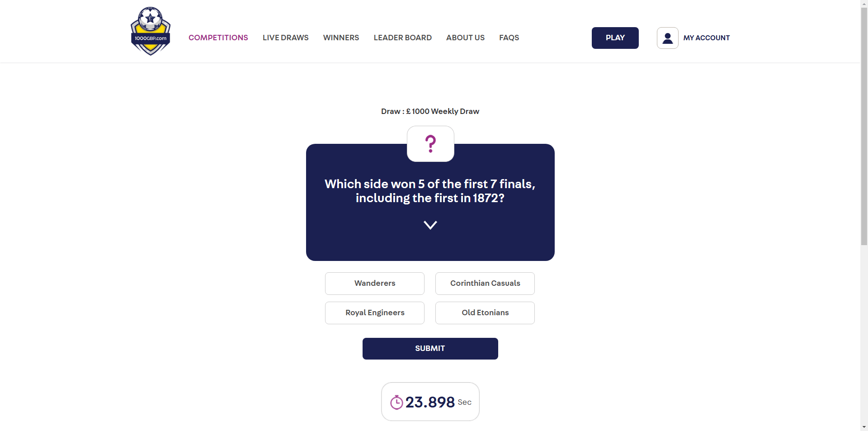Click the stopwatch timer icon
The image size is (868, 431).
point(396,402)
